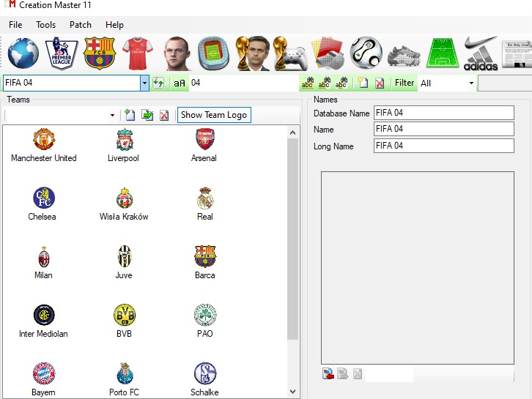The image size is (532, 399).
Task: Click the second abc search binoculars icon
Action: point(324,83)
